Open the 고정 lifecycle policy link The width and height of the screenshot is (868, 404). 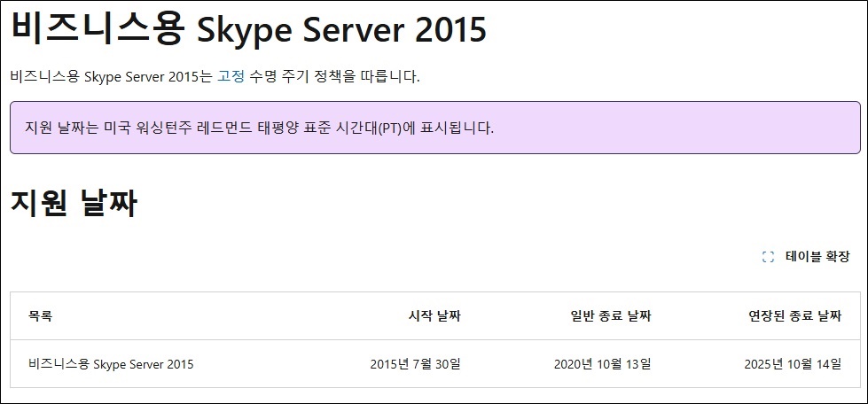pos(231,76)
